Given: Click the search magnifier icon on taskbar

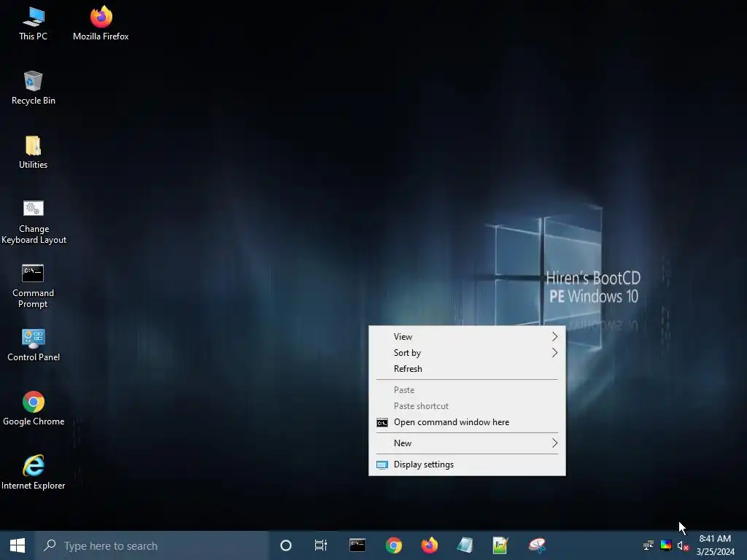Looking at the screenshot, I should 50,545.
